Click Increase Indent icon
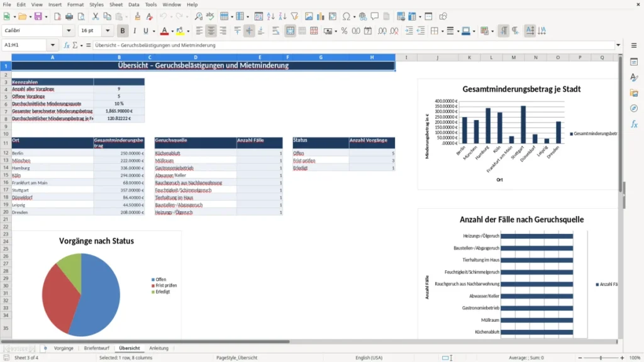Image resolution: width=644 pixels, height=362 pixels. tap(409, 31)
